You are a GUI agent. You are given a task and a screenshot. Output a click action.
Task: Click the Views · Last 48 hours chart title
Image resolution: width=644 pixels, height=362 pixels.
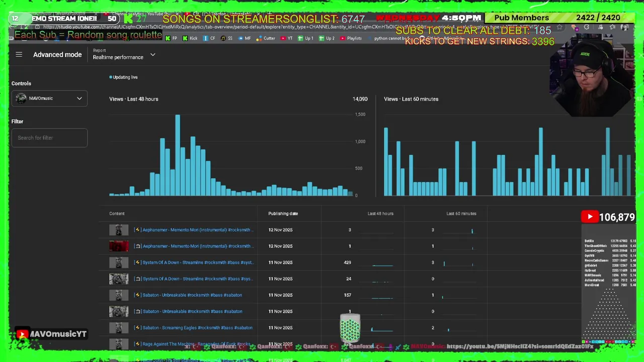pos(134,99)
